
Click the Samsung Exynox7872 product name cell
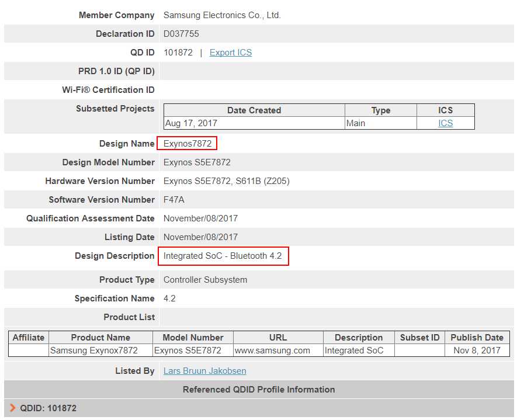coord(94,350)
